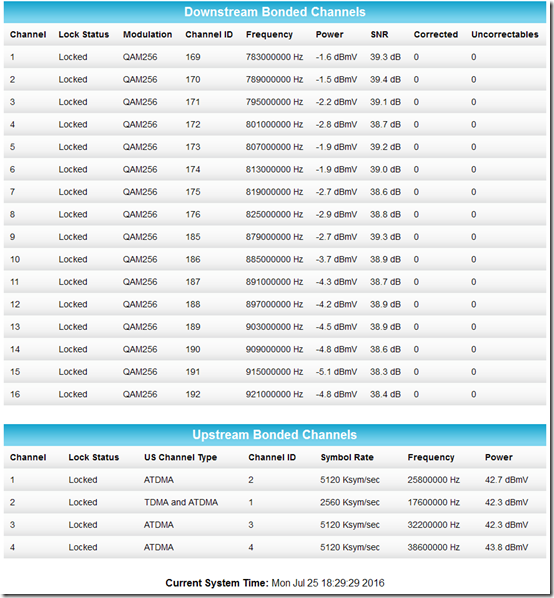Click power value -3.7 dBmV
The height and width of the screenshot is (598, 554).
coord(336,260)
